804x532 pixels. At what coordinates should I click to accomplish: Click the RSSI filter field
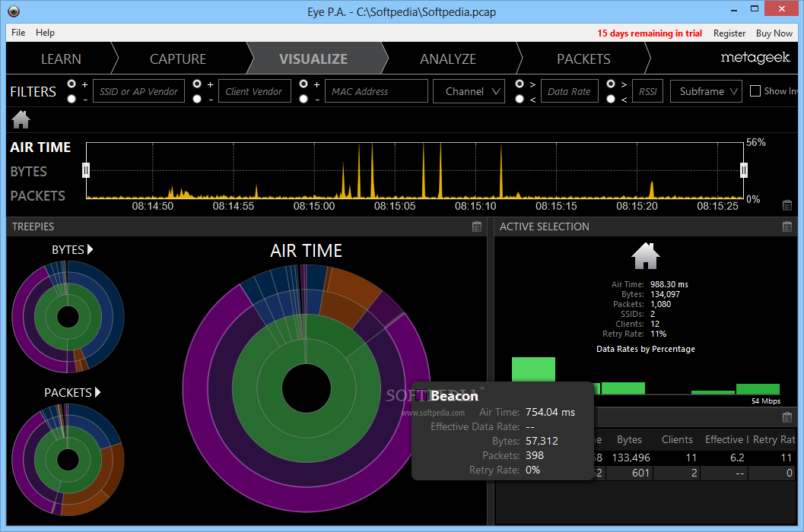647,91
